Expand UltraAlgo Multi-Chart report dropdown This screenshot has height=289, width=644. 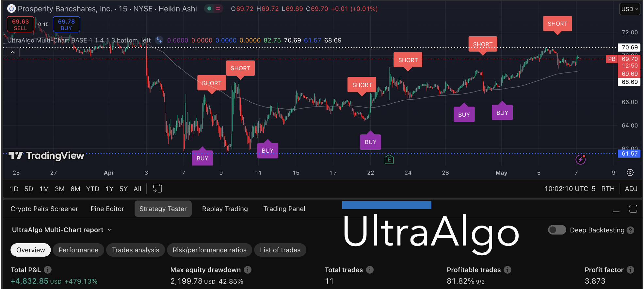click(110, 230)
